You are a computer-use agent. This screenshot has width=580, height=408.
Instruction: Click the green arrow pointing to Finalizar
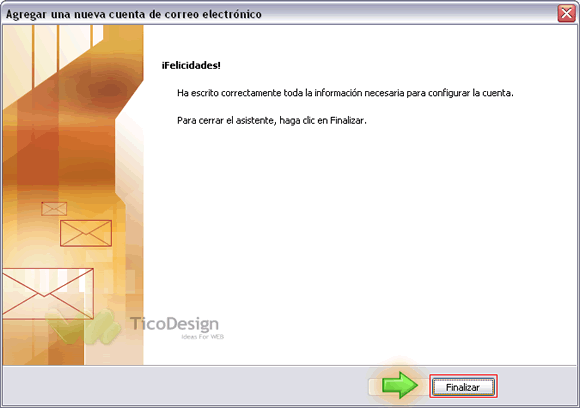point(400,385)
